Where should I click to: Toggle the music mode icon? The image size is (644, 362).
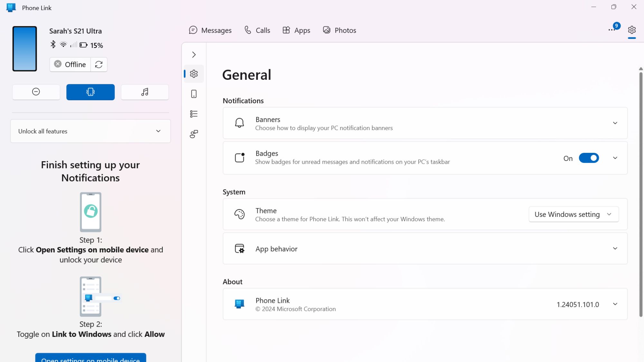[x=145, y=92]
